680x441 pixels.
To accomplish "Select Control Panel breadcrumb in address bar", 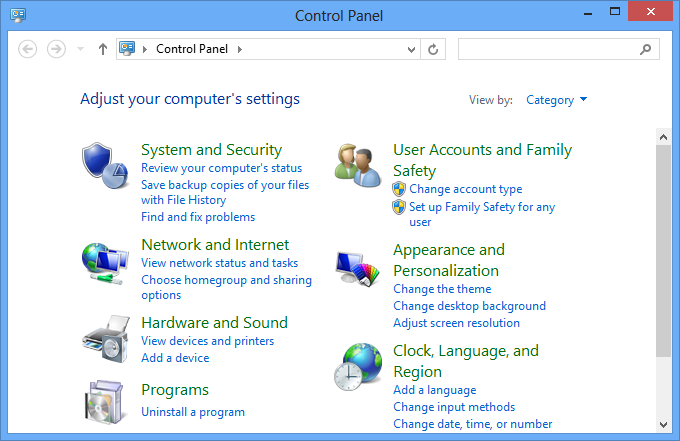I will point(192,49).
